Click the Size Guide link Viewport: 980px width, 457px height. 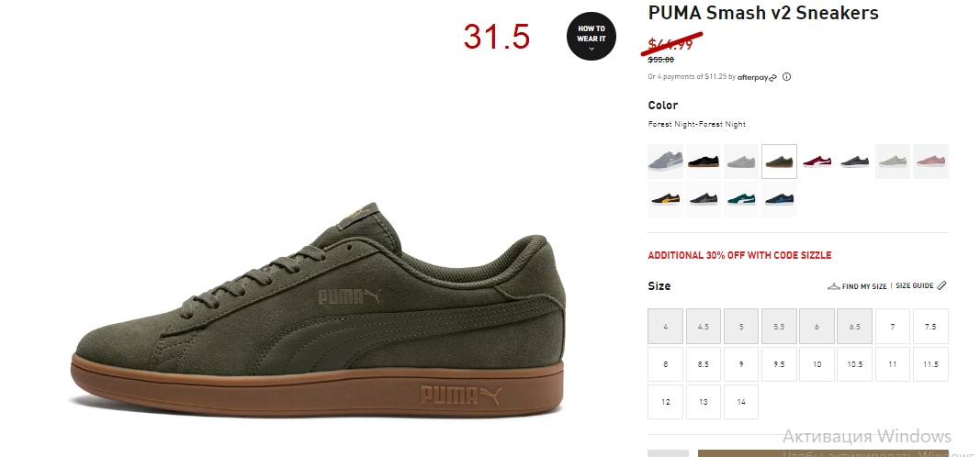[x=915, y=285]
